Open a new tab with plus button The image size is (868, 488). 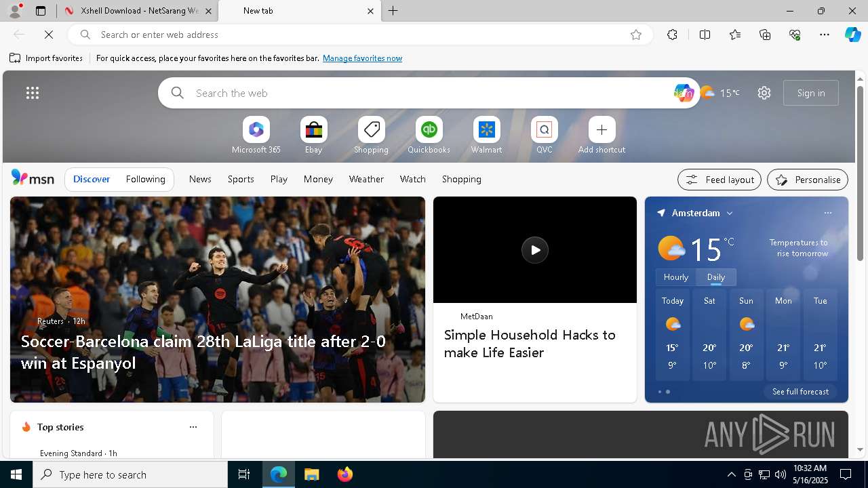point(393,11)
